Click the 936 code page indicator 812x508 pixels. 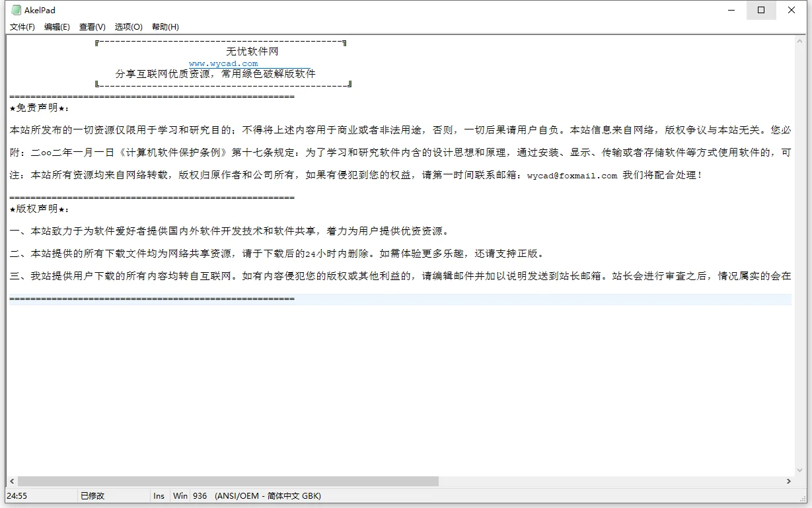tap(200, 495)
